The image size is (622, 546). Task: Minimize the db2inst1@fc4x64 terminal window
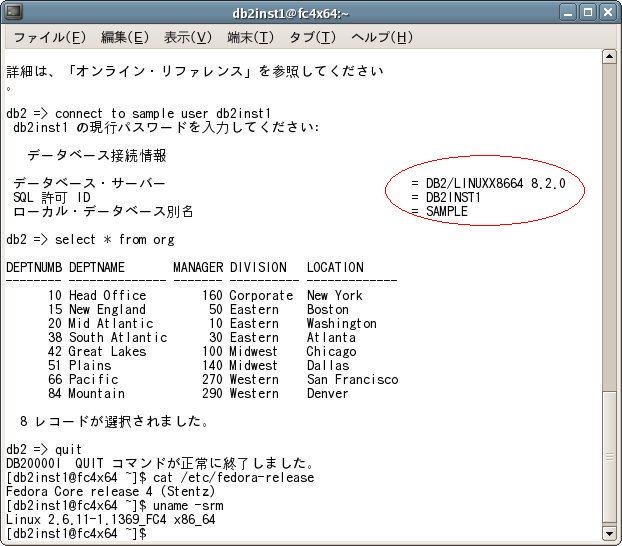point(567,12)
